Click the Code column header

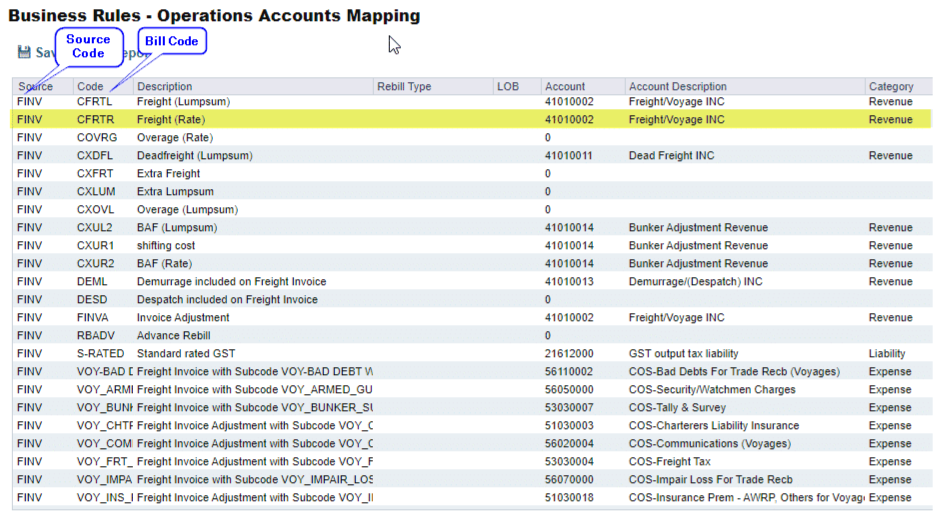pos(90,87)
